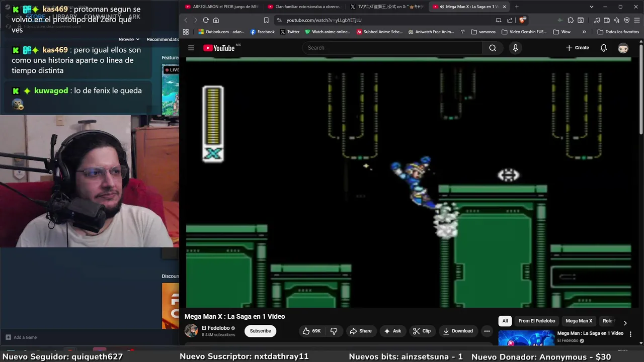Click Add a Game in the Steam window

click(x=21, y=337)
